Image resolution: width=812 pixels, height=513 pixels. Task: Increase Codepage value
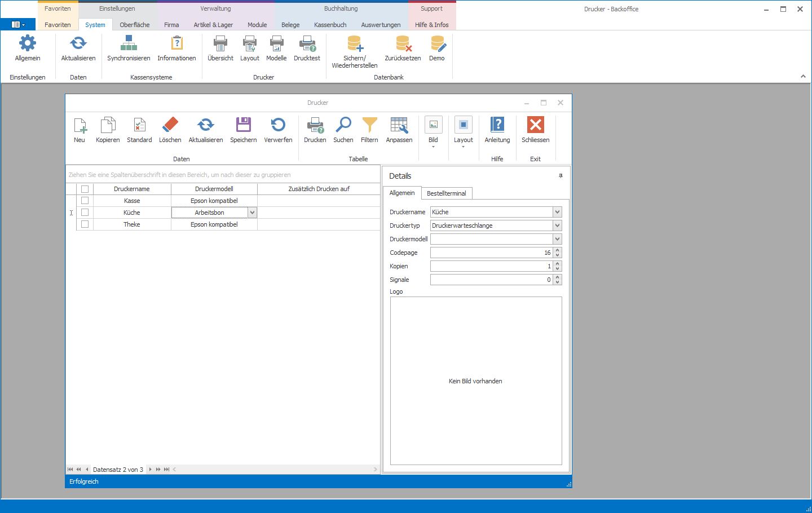[557, 250]
